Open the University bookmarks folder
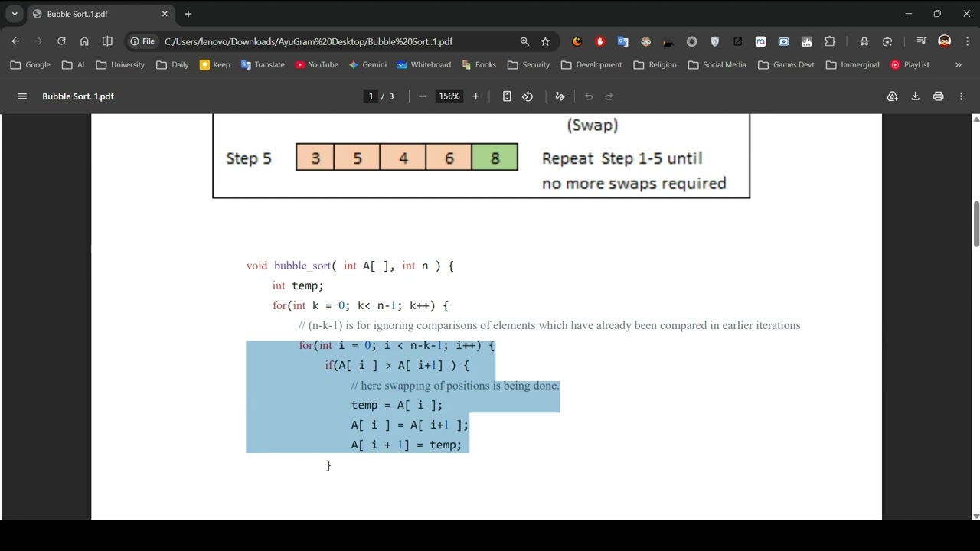The image size is (980, 551). (x=120, y=65)
